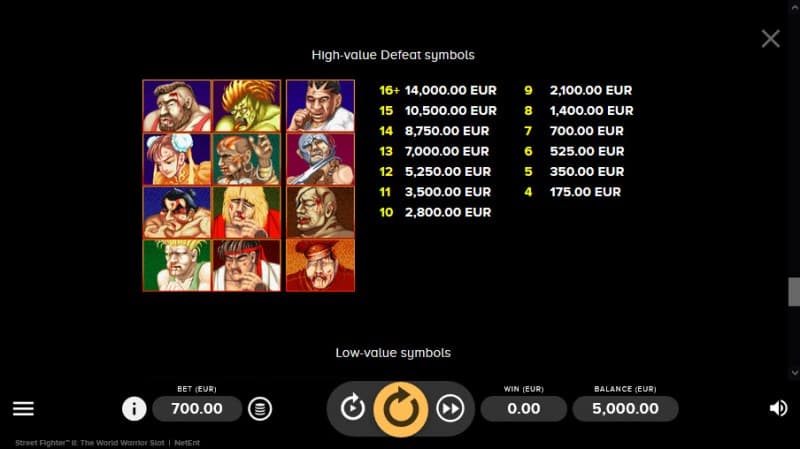Spin the reels with orange button
Screen dimensions: 800x449
[401, 409]
